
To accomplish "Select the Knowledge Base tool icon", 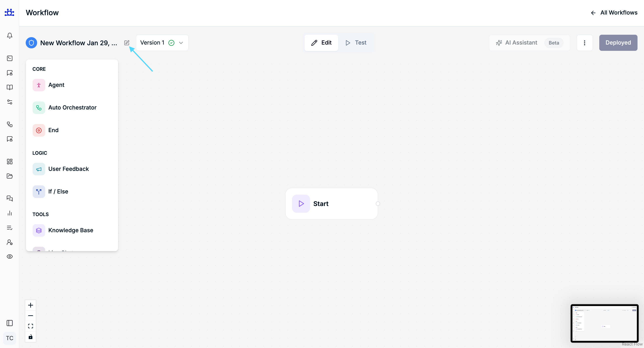I will click(39, 230).
